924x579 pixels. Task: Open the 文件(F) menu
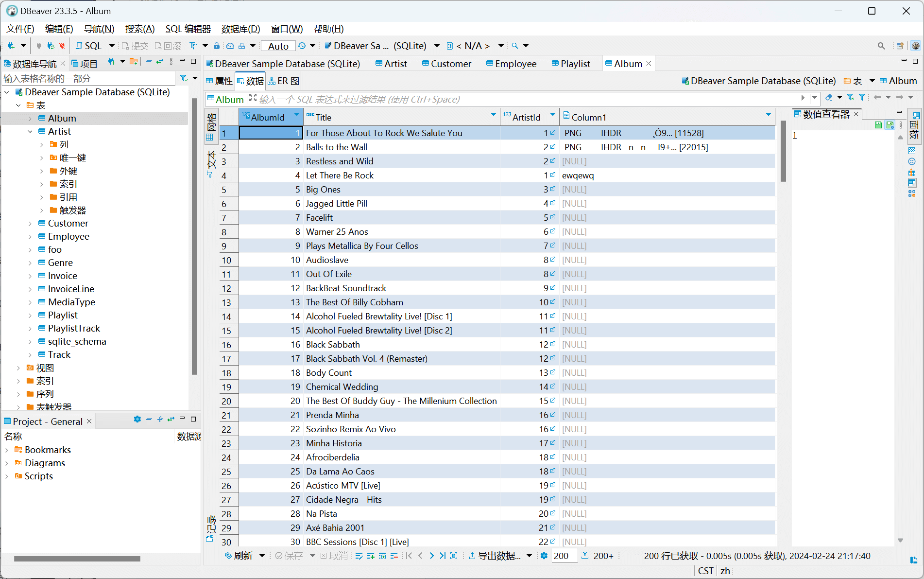(x=20, y=29)
